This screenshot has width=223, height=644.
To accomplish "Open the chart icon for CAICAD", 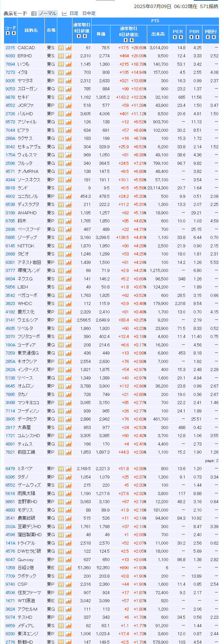I will coord(68,48).
